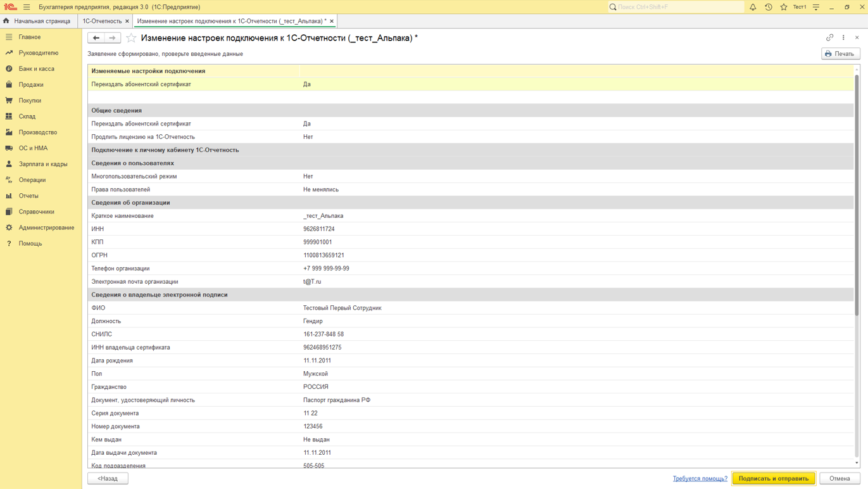Viewport: 868px width, 489px height.
Task: Copy link to this form
Action: pyautogui.click(x=829, y=37)
